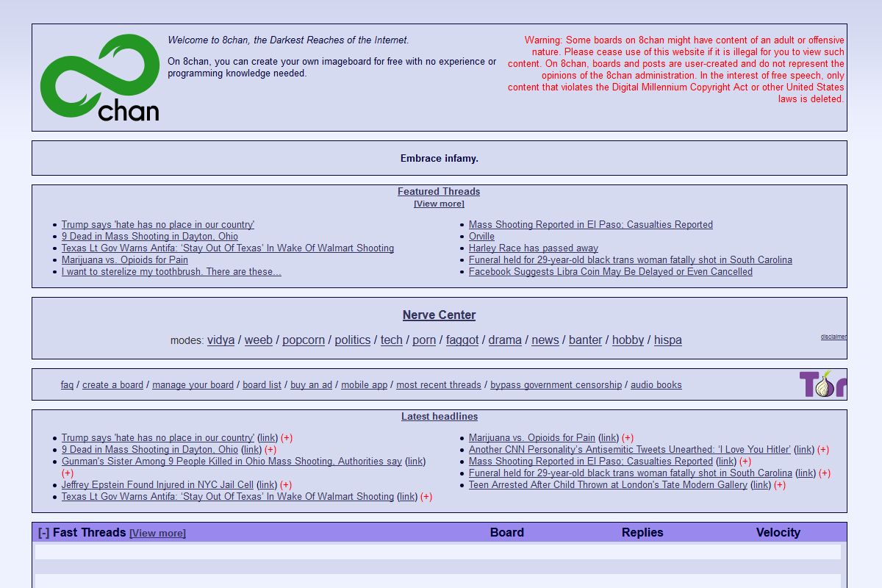The width and height of the screenshot is (882, 588).
Task: Click create a board link
Action: coord(112,385)
